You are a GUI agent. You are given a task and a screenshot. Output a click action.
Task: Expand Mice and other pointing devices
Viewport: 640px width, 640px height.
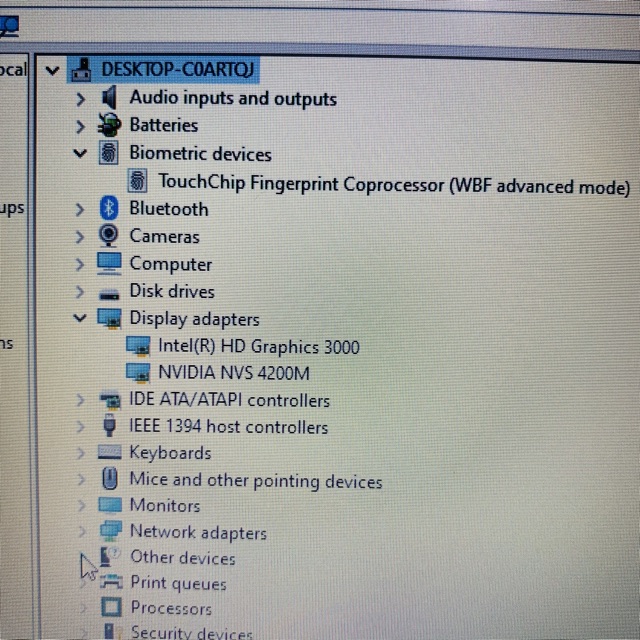click(81, 479)
